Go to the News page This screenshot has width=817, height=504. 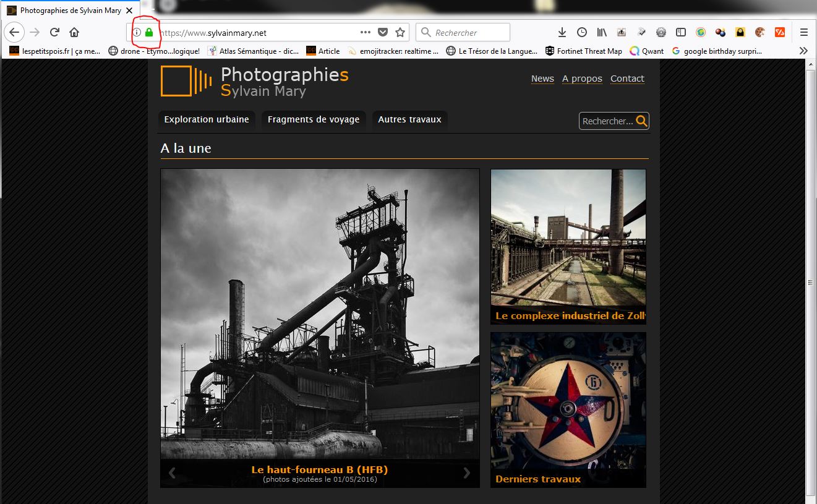[542, 79]
